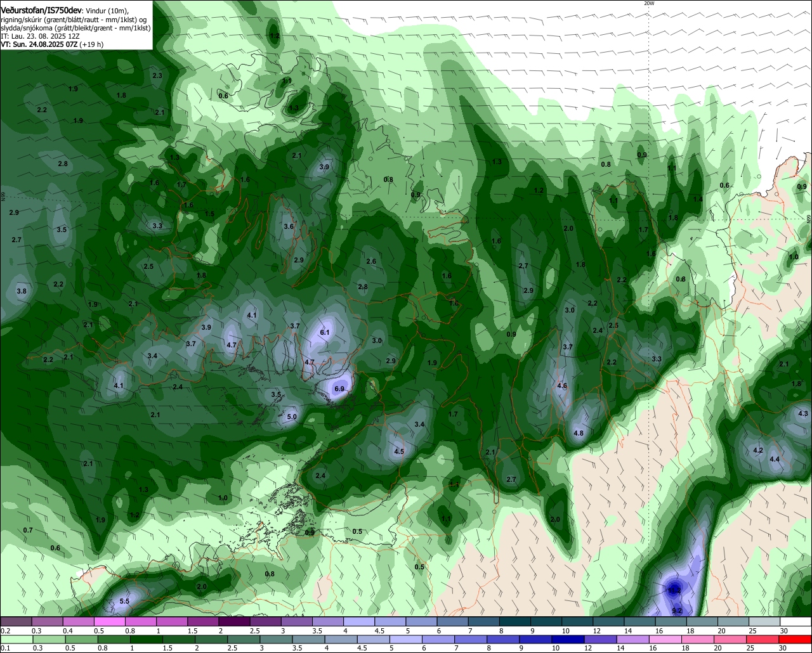Click the 'IT: Lau. 23. 08. 2025 12Z' line

(41, 36)
